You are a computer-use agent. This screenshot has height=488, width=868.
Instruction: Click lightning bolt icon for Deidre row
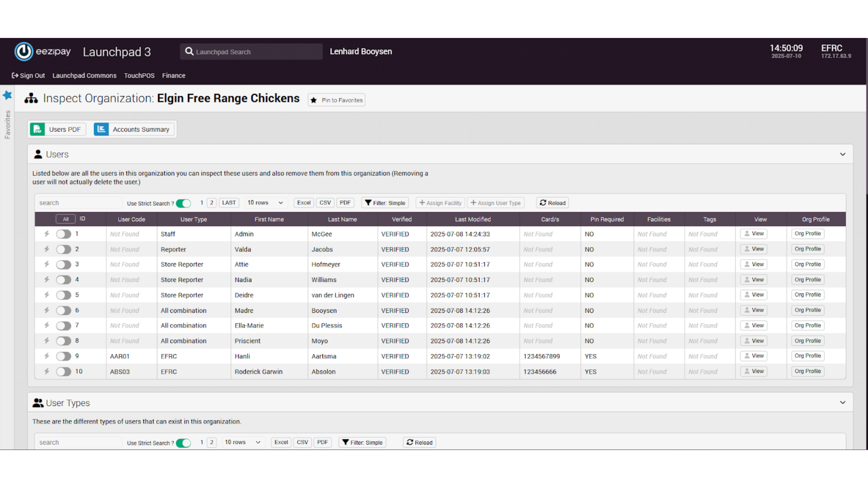(x=47, y=295)
